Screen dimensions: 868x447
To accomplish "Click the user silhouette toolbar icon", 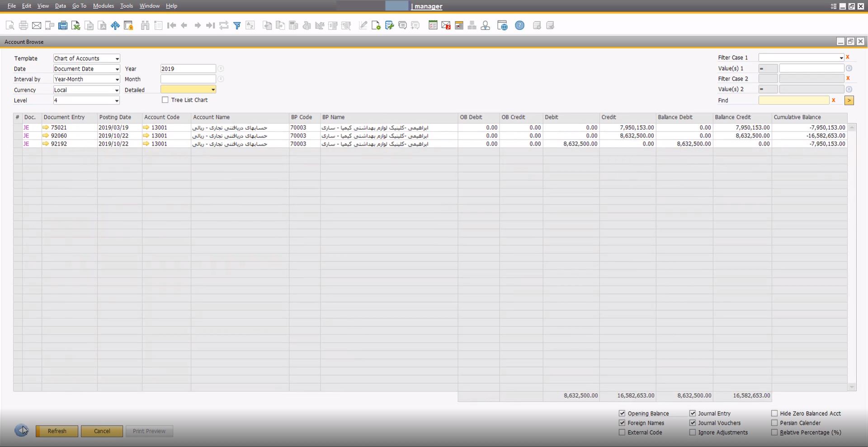I will [x=485, y=25].
